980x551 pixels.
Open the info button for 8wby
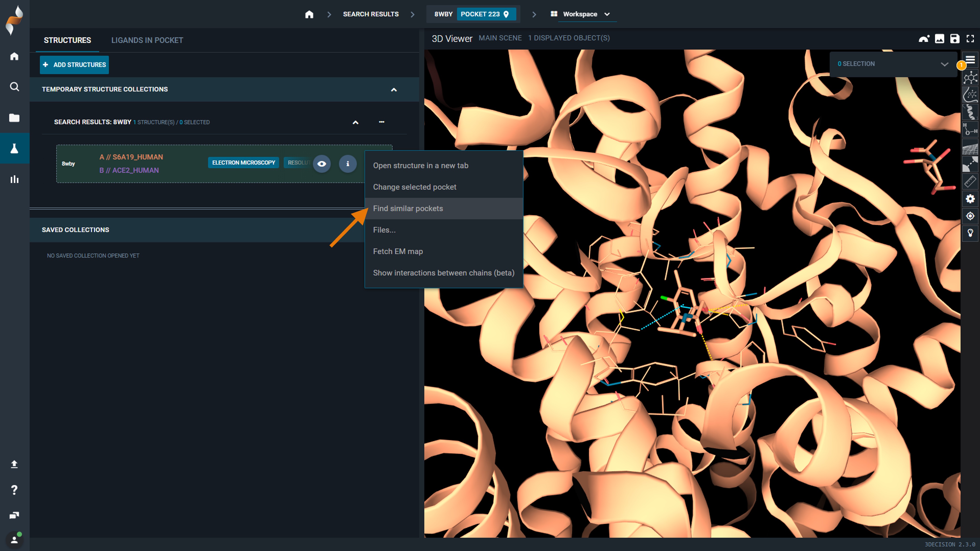click(x=347, y=163)
